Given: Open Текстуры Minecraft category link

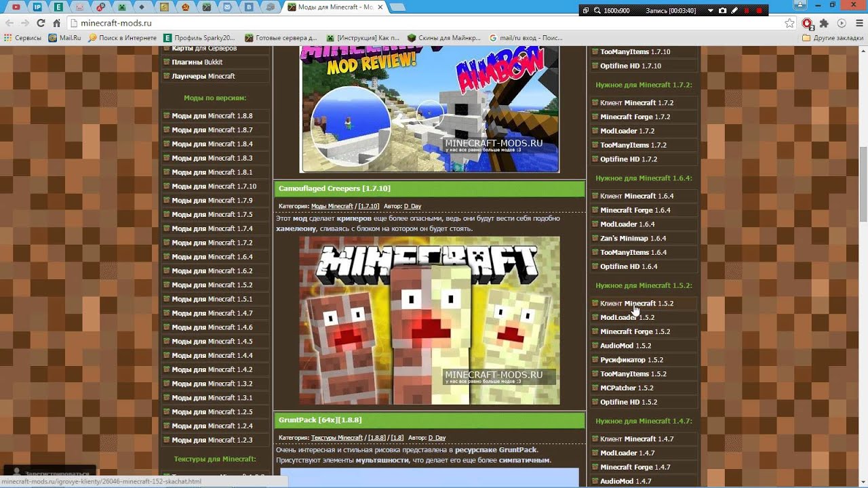Looking at the screenshot, I should tap(337, 438).
